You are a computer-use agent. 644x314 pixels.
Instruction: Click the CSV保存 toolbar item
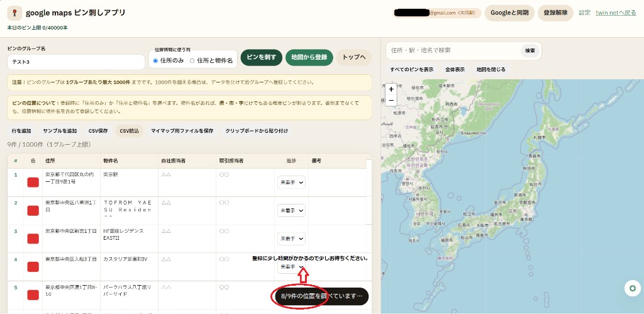tap(98, 131)
